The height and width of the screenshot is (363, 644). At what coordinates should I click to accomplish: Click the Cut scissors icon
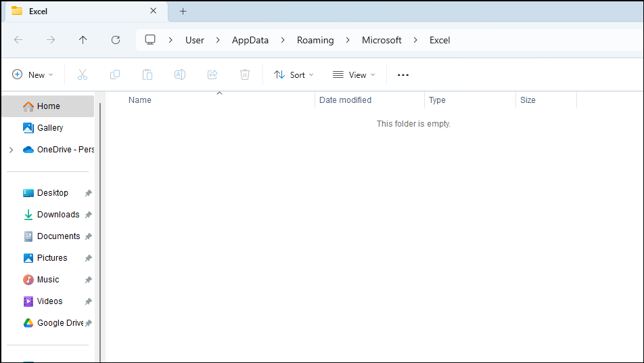coord(83,74)
